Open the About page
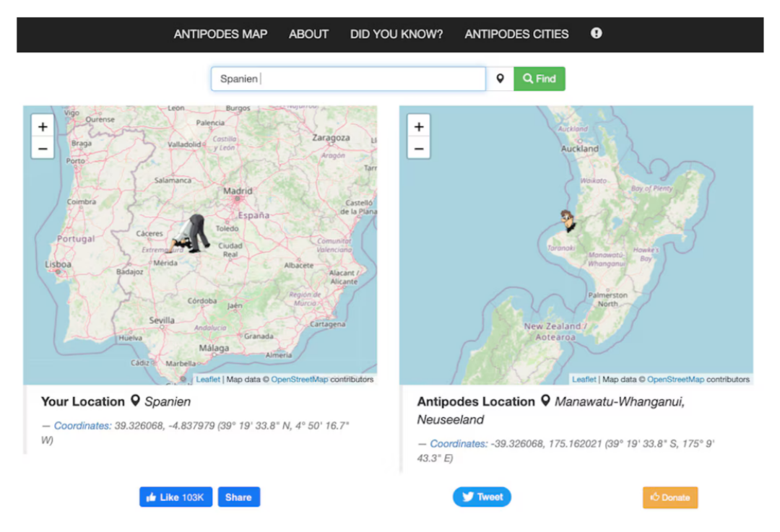This screenshot has height=532, width=780. click(x=308, y=34)
